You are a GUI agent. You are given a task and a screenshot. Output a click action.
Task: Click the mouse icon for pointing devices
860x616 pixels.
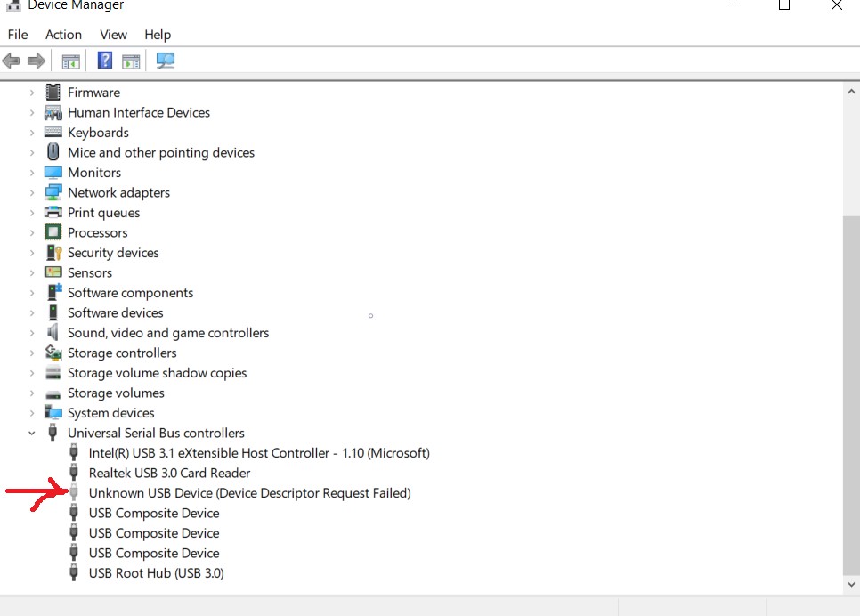coord(53,152)
